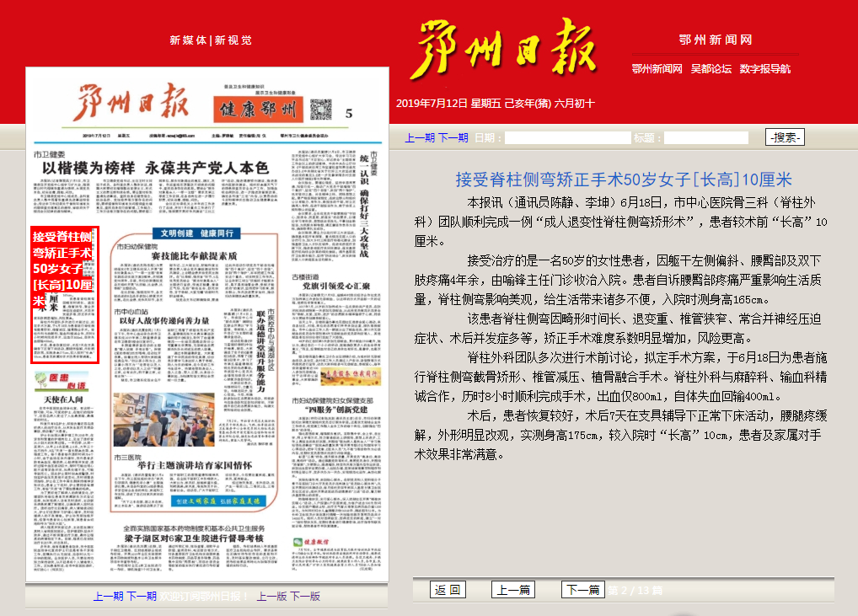Go to next article with 下一篇

click(x=582, y=590)
